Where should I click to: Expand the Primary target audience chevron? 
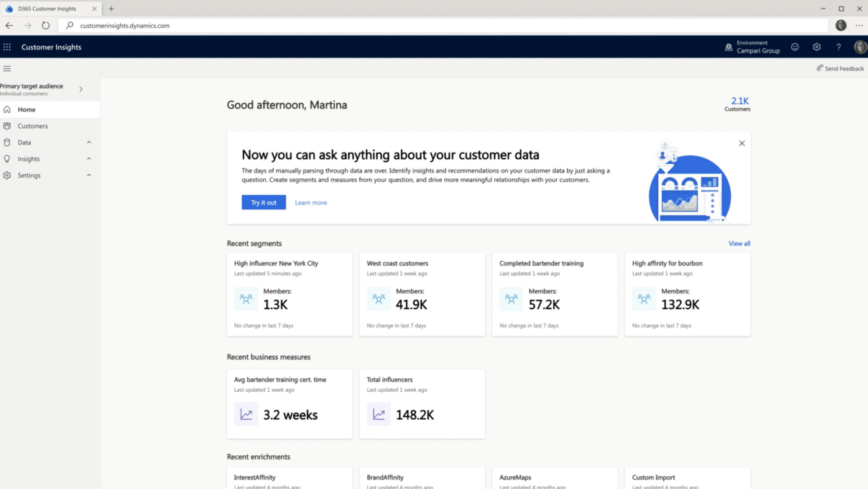[80, 89]
